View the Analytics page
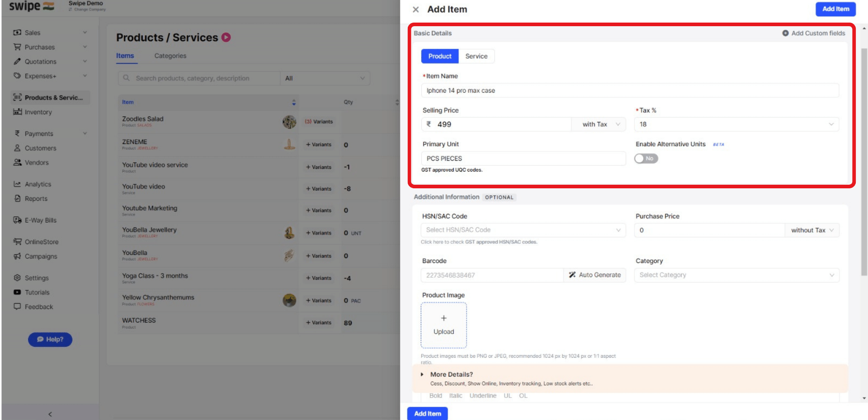 pos(38,184)
